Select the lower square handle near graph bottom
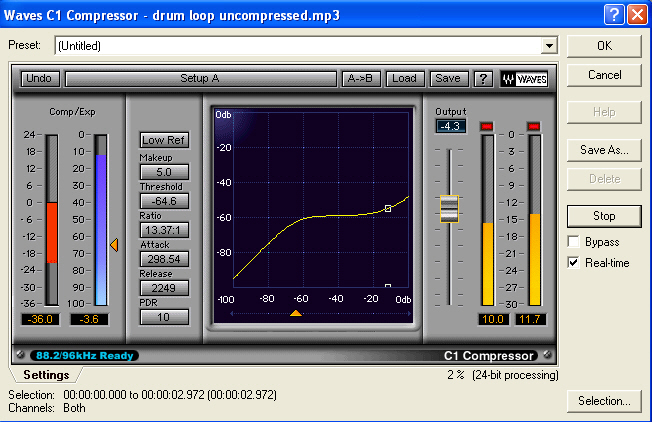Viewport: 652px width, 422px height. [388, 286]
